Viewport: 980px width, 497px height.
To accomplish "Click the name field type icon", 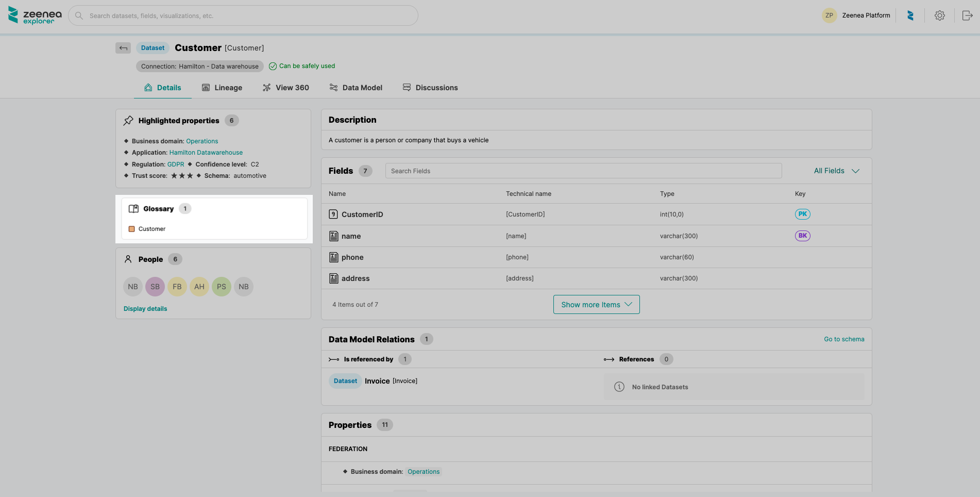I will [334, 236].
